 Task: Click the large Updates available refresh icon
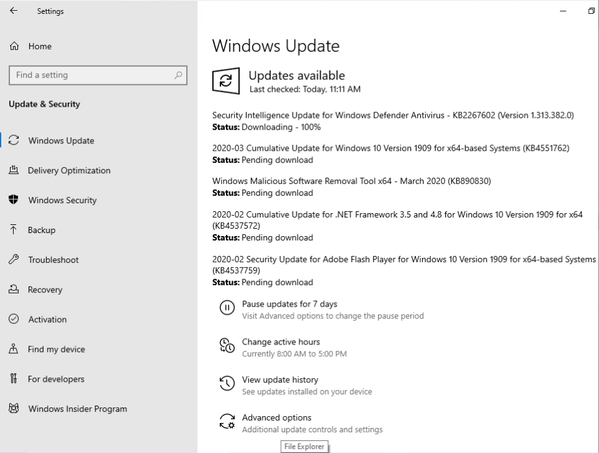click(x=226, y=81)
